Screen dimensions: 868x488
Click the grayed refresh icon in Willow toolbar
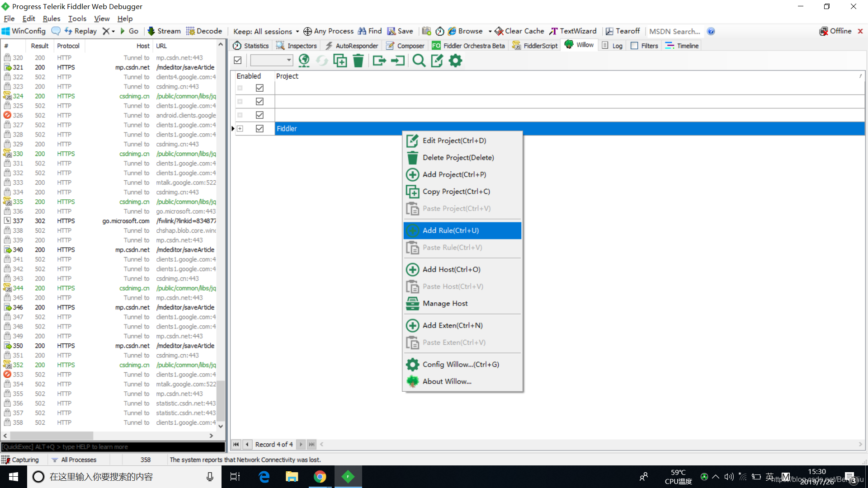point(322,61)
